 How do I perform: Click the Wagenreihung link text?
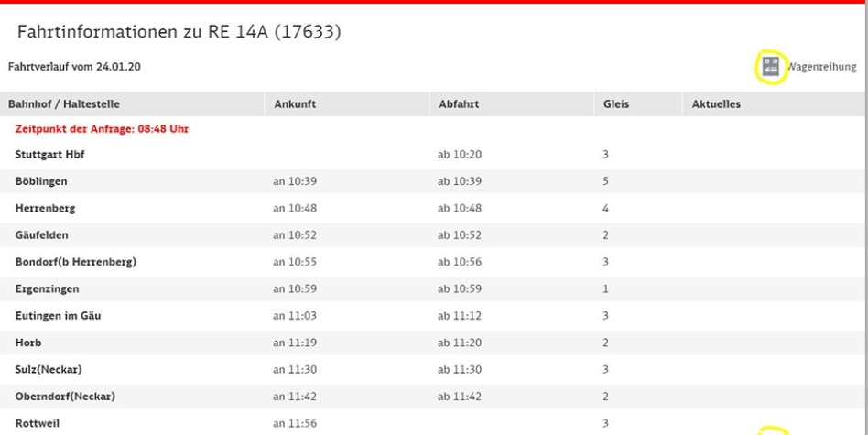821,67
